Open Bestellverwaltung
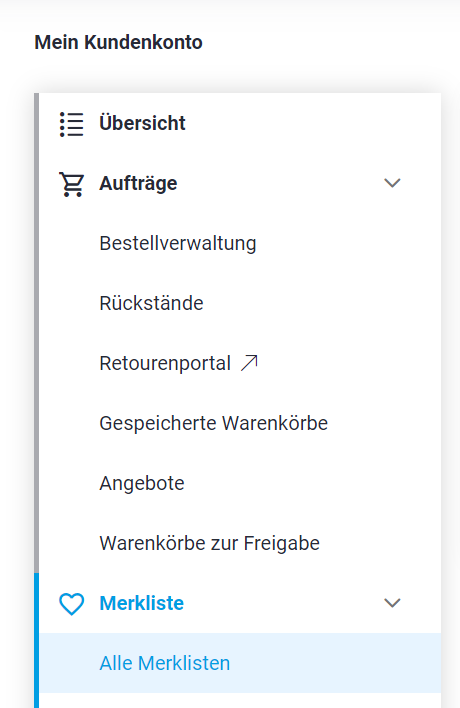The height and width of the screenshot is (708, 460). 178,243
